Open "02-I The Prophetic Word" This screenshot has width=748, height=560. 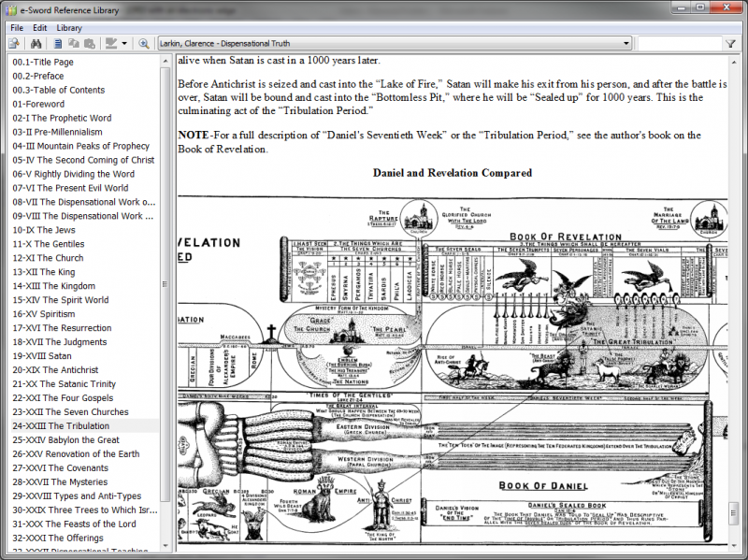[62, 118]
